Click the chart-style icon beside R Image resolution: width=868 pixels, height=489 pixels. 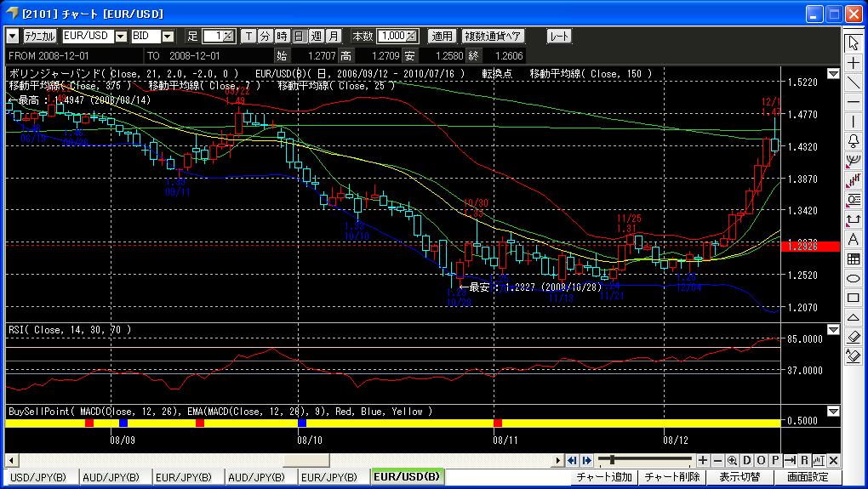pyautogui.click(x=819, y=460)
